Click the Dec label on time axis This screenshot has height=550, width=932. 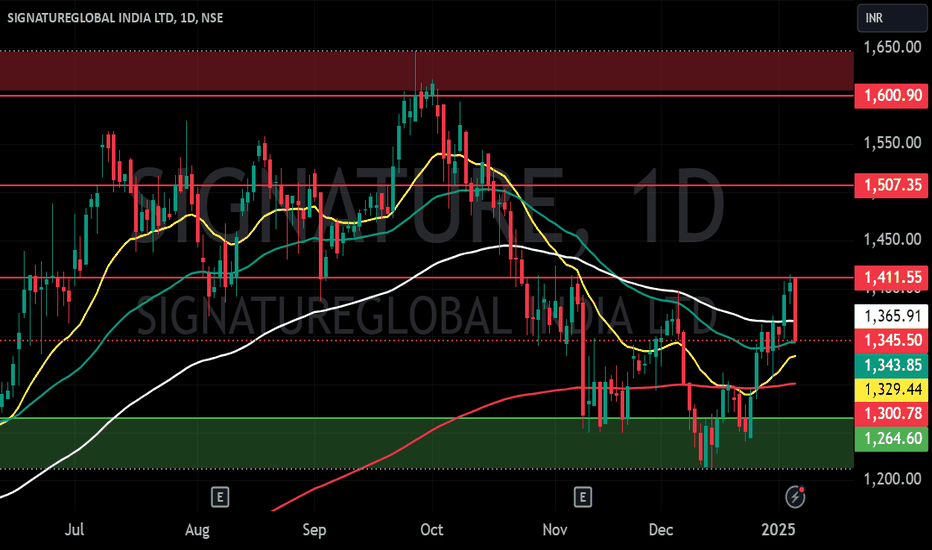pos(661,529)
